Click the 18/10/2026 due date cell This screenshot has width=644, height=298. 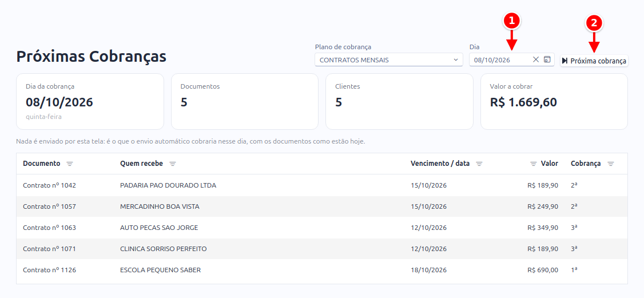point(428,270)
